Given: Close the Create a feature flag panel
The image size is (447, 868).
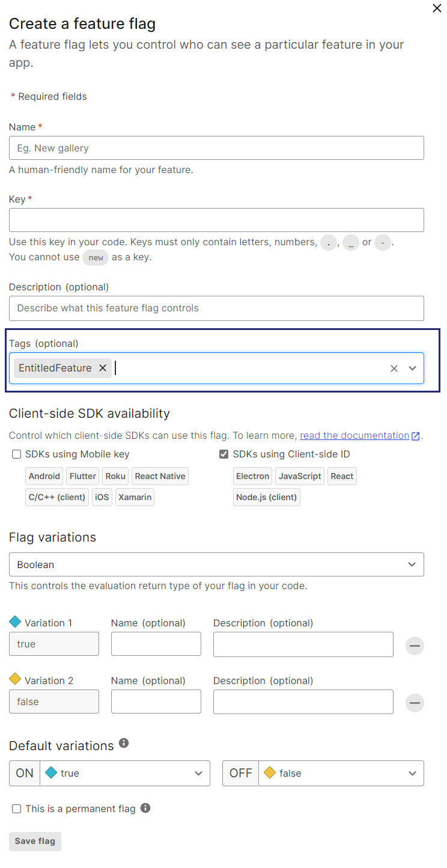Looking at the screenshot, I should click(x=437, y=8).
